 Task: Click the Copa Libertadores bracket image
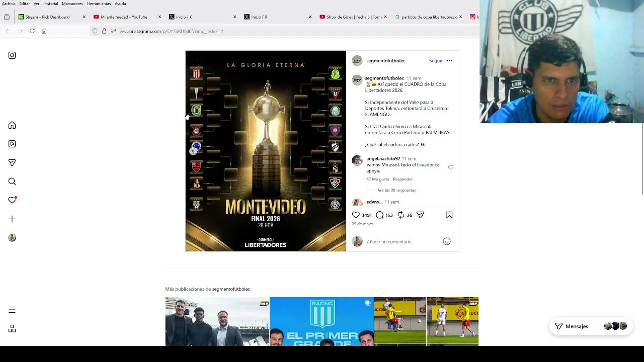tap(266, 151)
